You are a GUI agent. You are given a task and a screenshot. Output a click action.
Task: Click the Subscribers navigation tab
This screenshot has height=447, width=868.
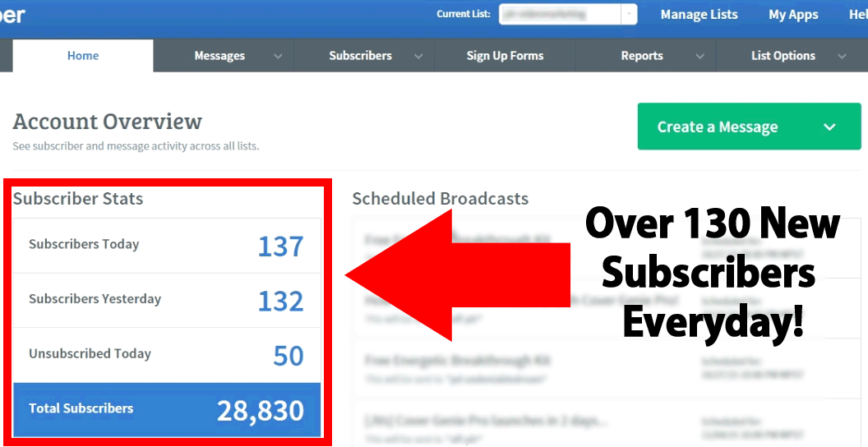[360, 56]
